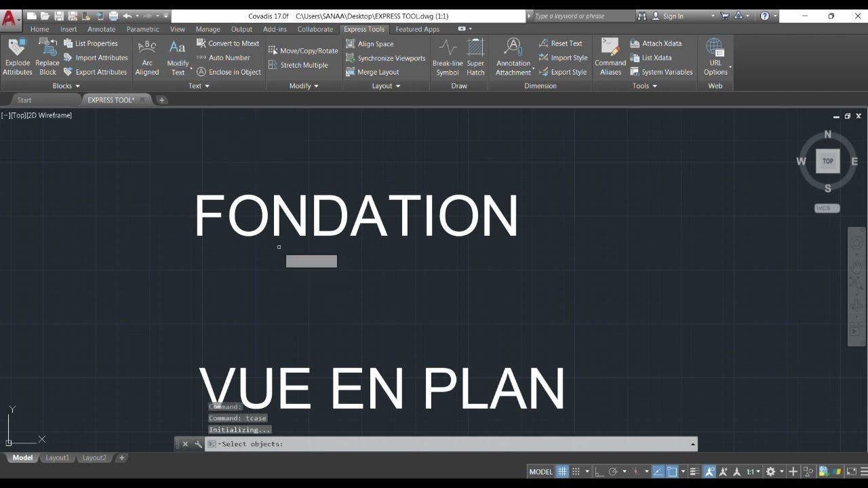
Task: Select the Arc Aligned text tool
Action: [x=147, y=57]
